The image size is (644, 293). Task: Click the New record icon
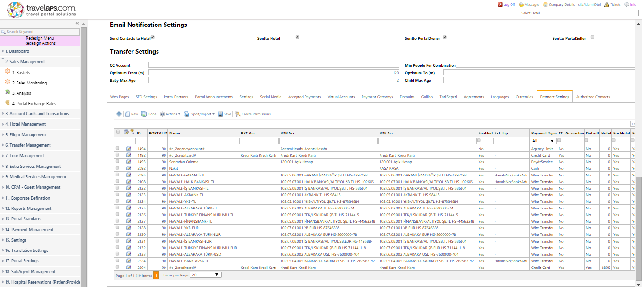(128, 114)
